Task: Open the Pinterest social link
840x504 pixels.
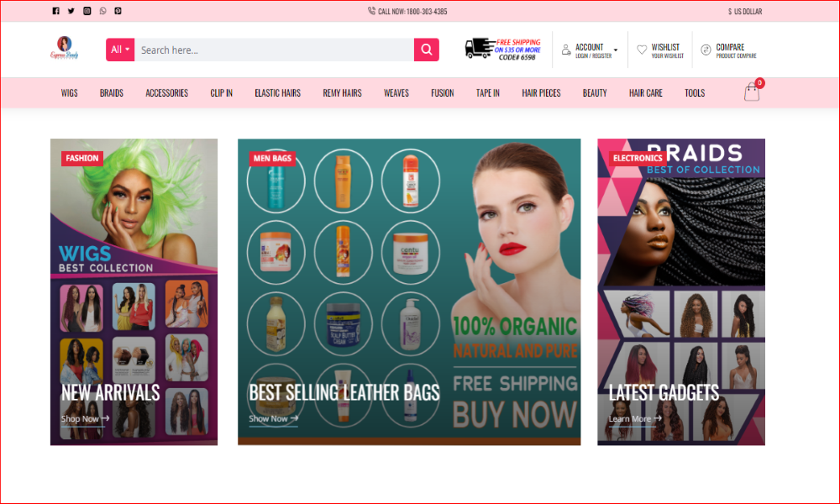Action: click(x=118, y=11)
